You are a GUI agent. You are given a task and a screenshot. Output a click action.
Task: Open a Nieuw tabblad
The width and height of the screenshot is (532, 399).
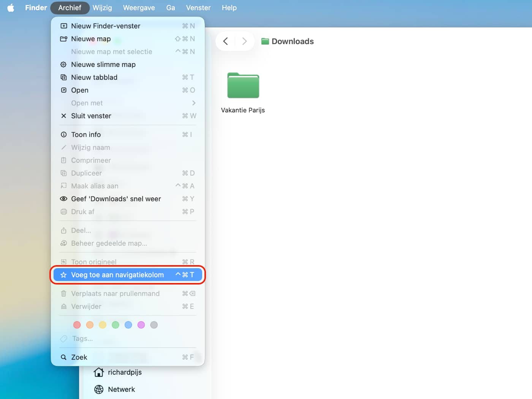[x=94, y=77]
